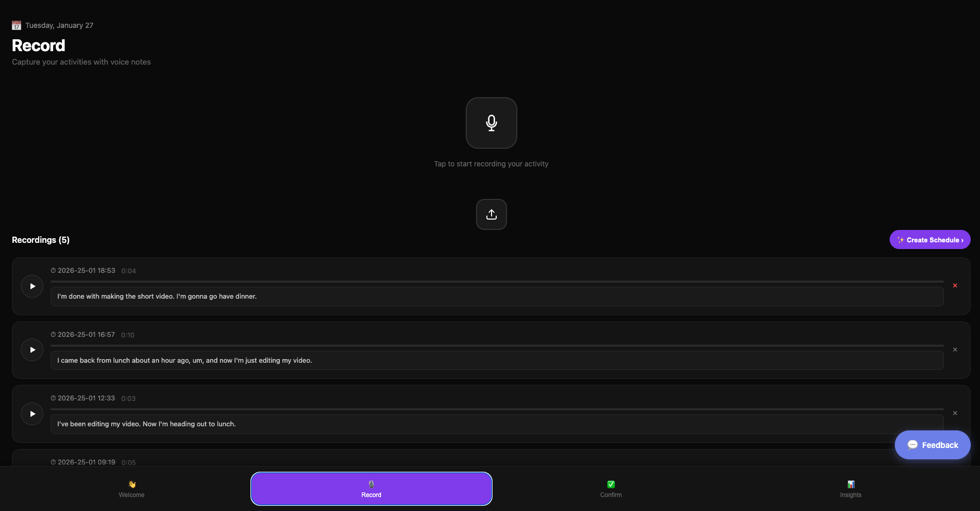Click the green checkmark icon above Confirm
The height and width of the screenshot is (511, 980).
tap(610, 484)
